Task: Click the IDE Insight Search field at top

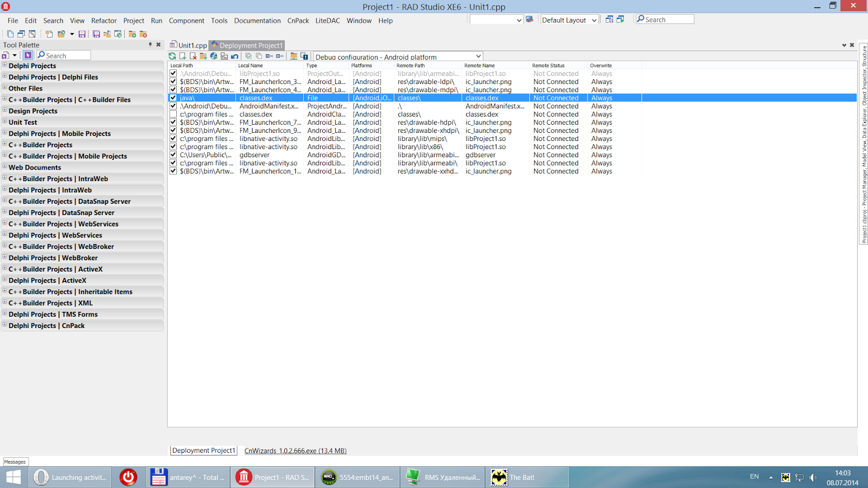Action: pos(665,20)
